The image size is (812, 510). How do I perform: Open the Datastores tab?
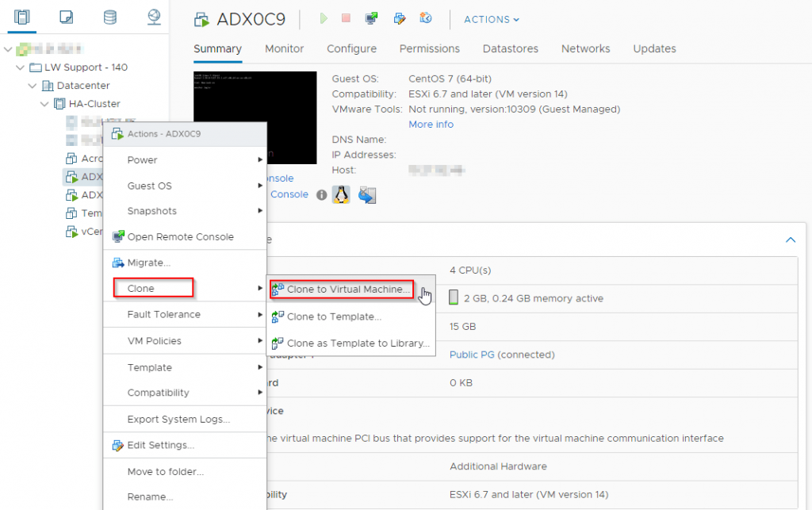click(510, 48)
